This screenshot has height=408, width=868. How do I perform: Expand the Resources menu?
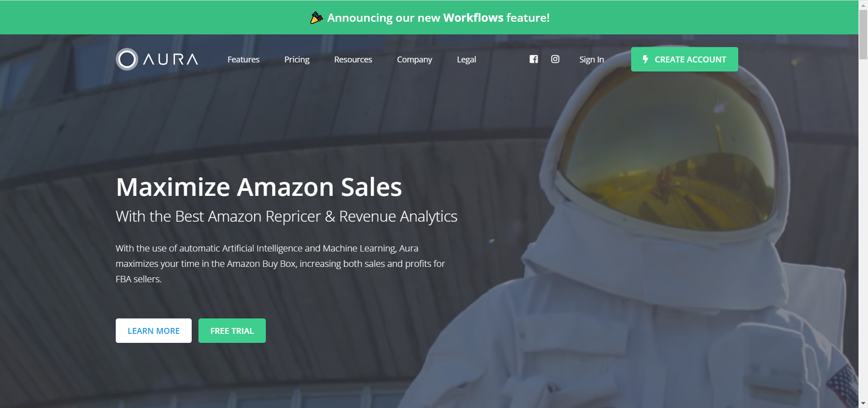(353, 59)
